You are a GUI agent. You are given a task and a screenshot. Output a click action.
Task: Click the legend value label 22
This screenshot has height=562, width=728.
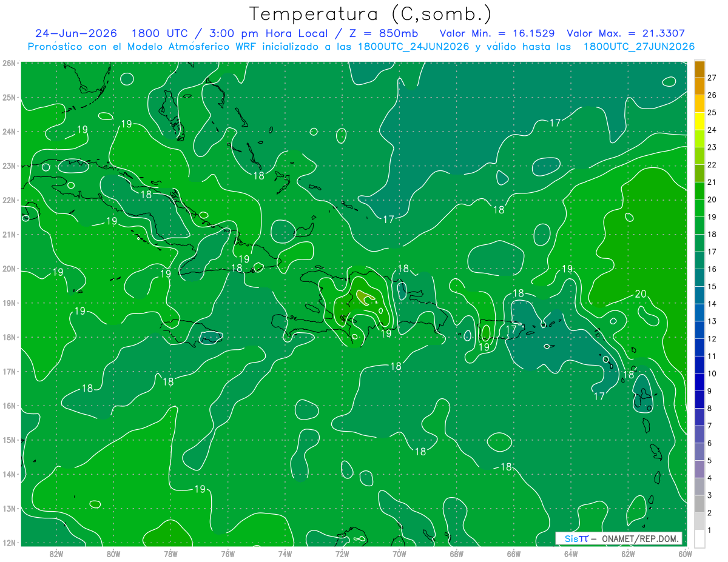712,164
